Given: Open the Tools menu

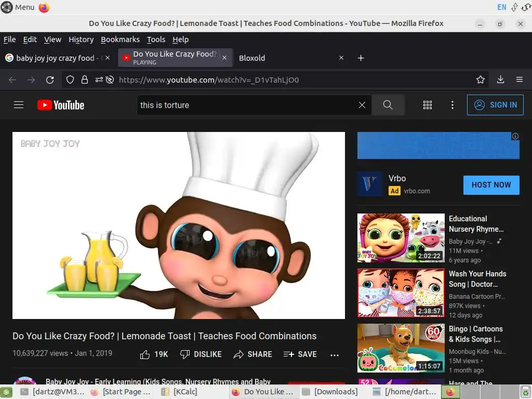Looking at the screenshot, I should [156, 39].
